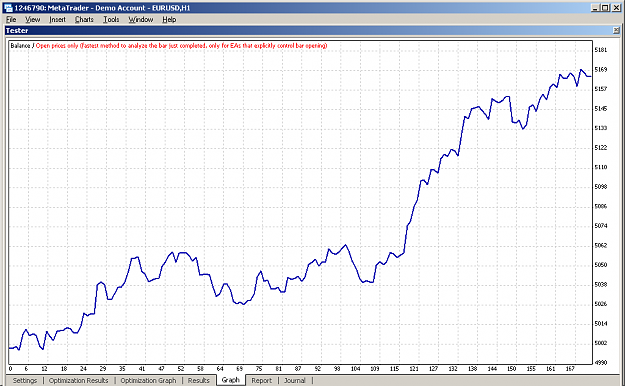The width and height of the screenshot is (625, 386).
Task: Switch to the Optimization Results tab
Action: click(x=79, y=380)
